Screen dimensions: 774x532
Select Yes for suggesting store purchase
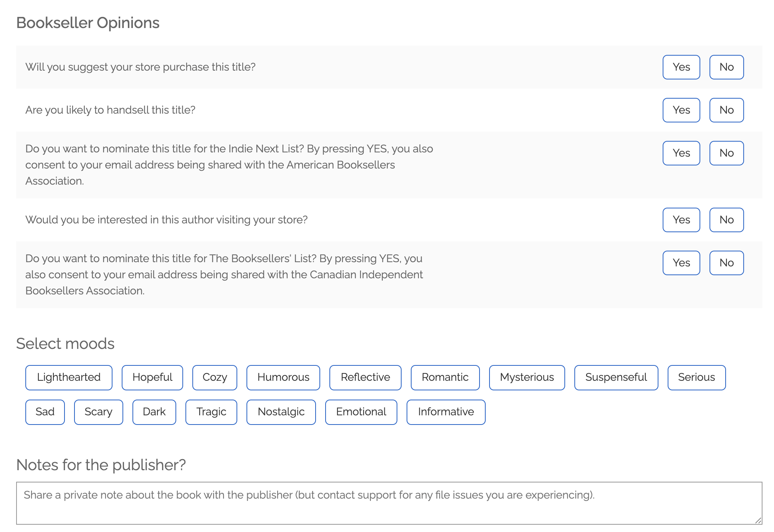pyautogui.click(x=681, y=67)
